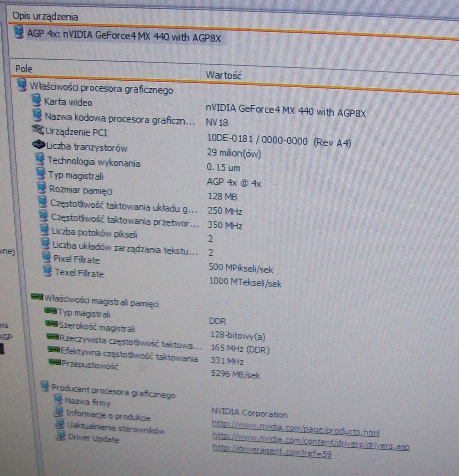459x476 pixels.
Task: Select the Producent procesora graficznego group row
Action: point(113,391)
